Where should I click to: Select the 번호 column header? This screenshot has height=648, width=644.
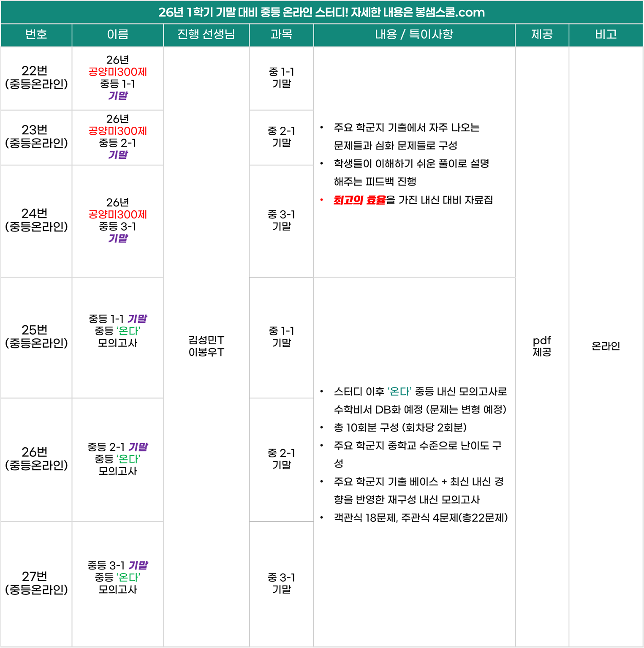tap(36, 35)
